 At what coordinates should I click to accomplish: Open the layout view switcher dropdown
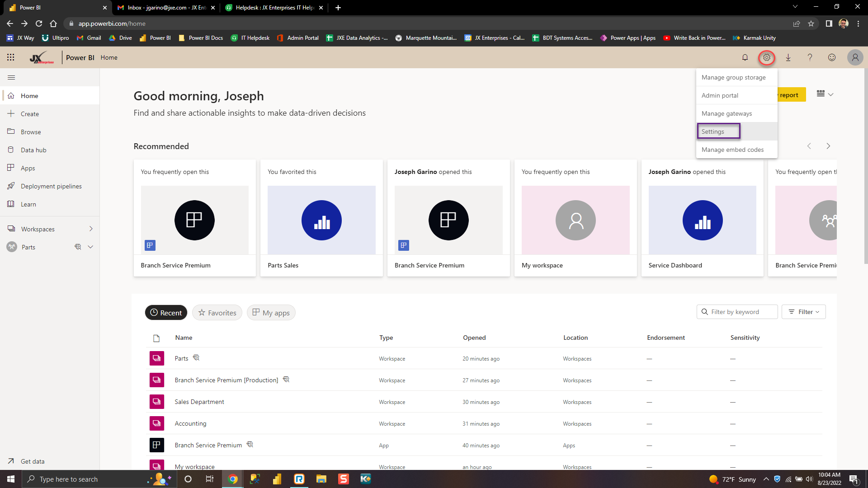[x=825, y=94]
